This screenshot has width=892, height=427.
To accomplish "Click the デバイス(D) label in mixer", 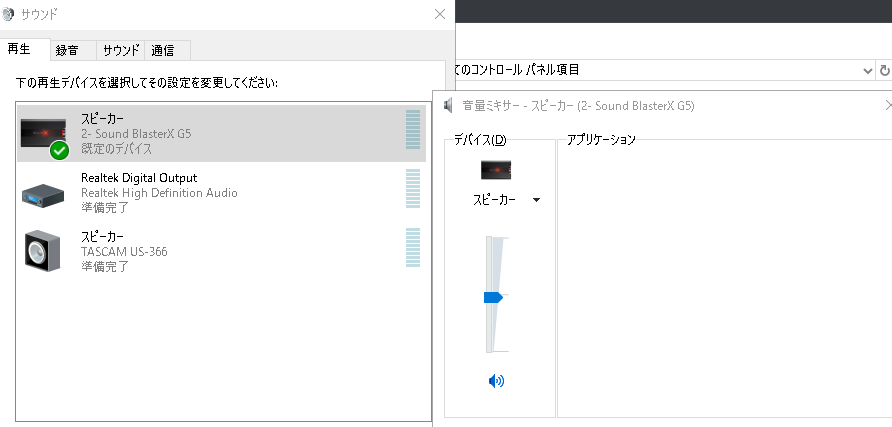I will pos(480,139).
